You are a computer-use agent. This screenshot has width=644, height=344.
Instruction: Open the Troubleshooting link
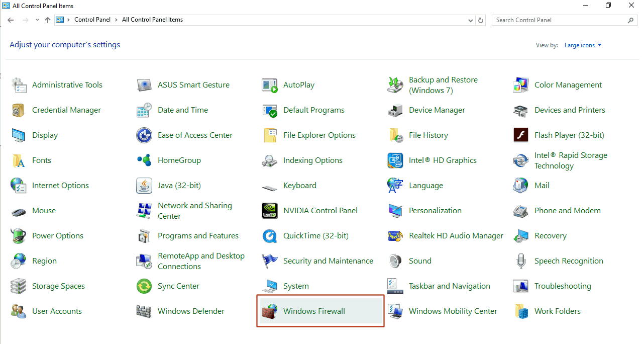point(563,286)
